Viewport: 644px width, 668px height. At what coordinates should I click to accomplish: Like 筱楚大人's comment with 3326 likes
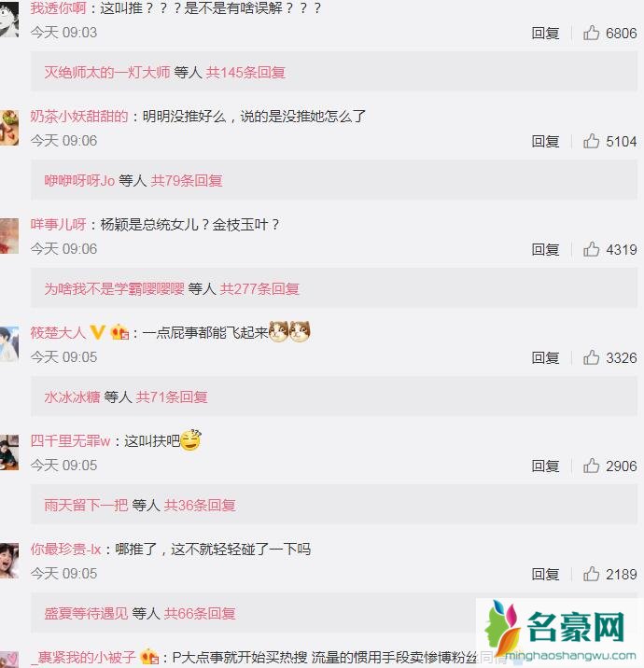click(591, 357)
